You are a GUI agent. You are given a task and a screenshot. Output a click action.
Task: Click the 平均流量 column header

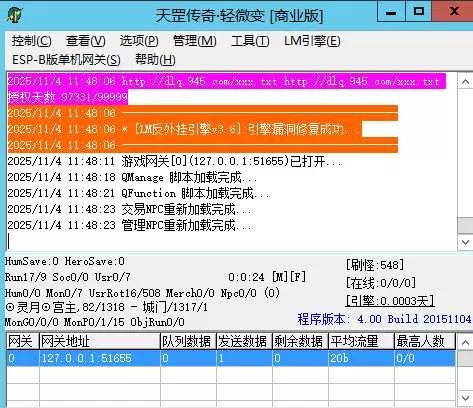click(x=361, y=341)
